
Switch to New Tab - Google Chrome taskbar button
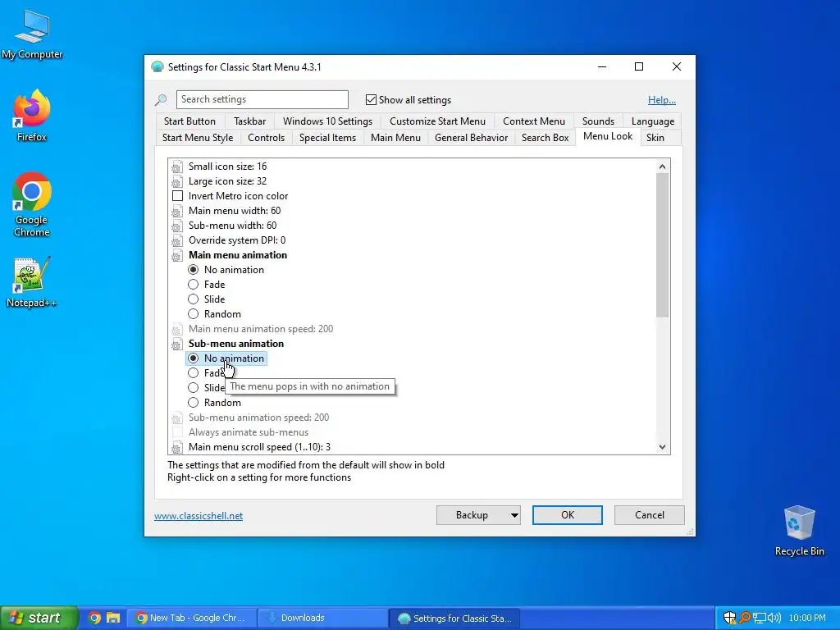(x=192, y=618)
